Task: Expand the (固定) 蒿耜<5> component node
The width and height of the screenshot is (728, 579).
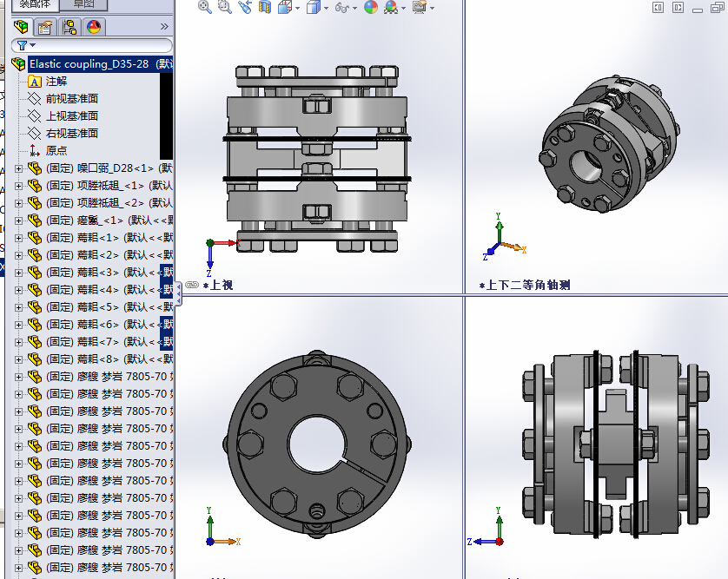Action: click(18, 307)
